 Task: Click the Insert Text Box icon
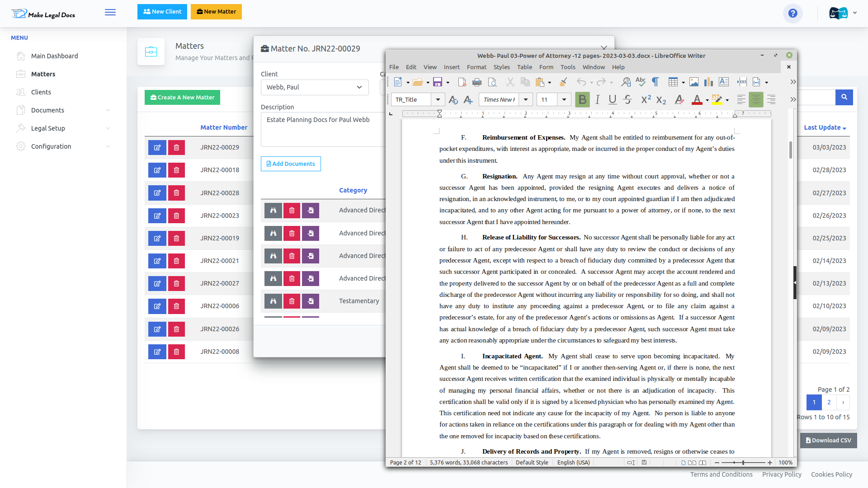coord(724,82)
